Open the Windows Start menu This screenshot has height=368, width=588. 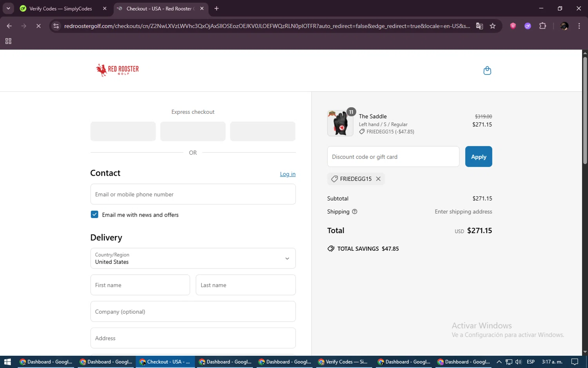7,362
